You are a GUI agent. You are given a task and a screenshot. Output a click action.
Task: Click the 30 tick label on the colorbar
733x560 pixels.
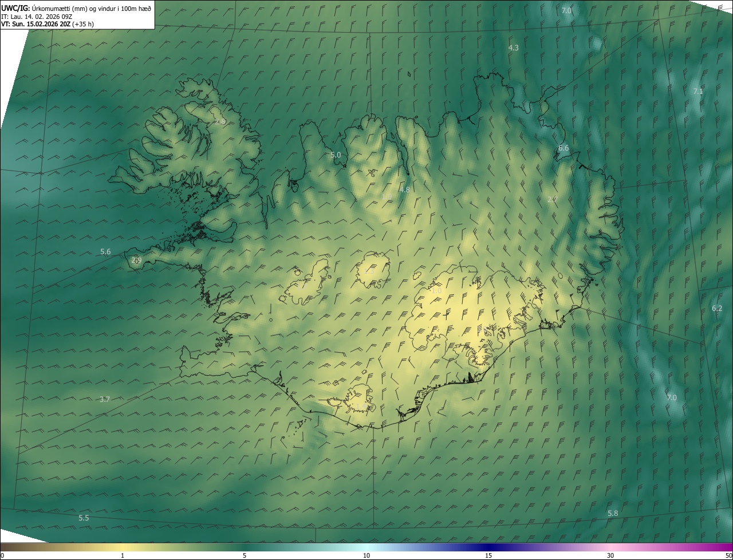(x=610, y=555)
